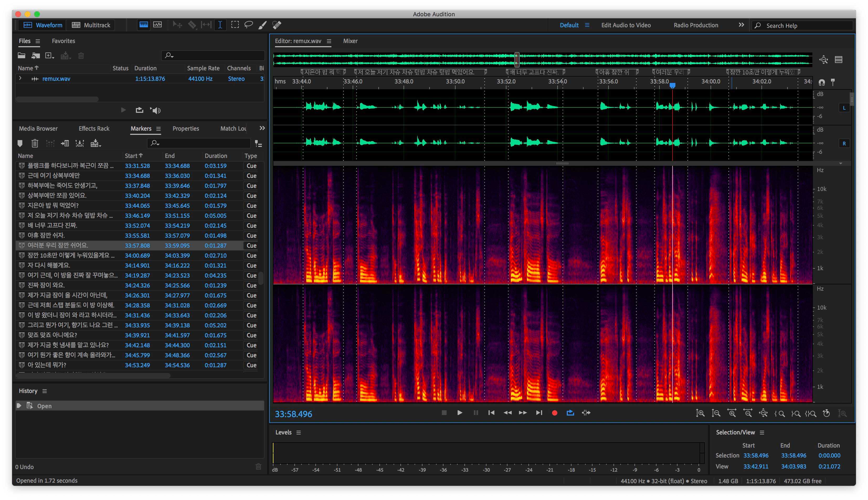This screenshot has height=500, width=868.
Task: Select the Slip tool
Action: [x=206, y=25]
